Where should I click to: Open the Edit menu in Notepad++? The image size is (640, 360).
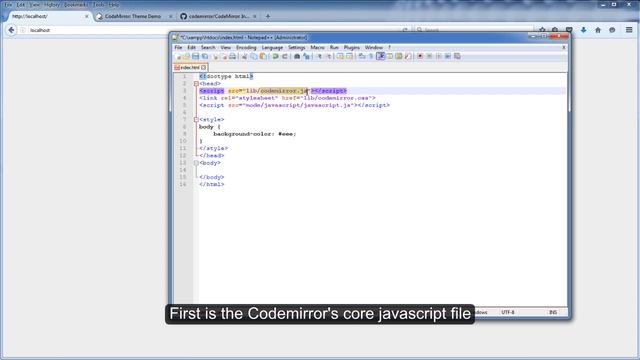[x=191, y=48]
